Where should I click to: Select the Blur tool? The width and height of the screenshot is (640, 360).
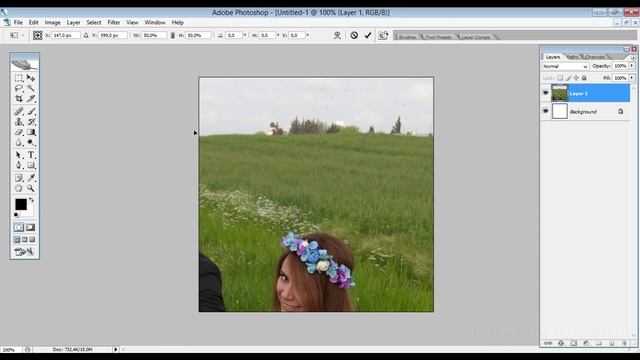pos(19,142)
